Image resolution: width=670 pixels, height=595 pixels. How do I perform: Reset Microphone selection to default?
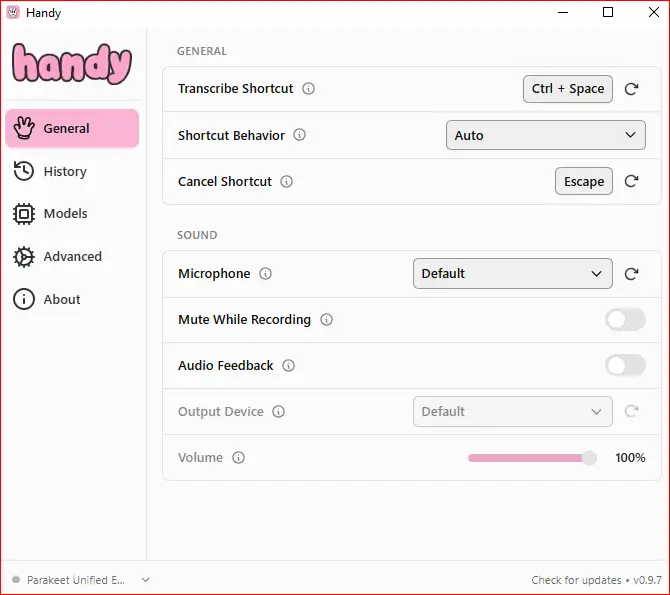(x=631, y=274)
